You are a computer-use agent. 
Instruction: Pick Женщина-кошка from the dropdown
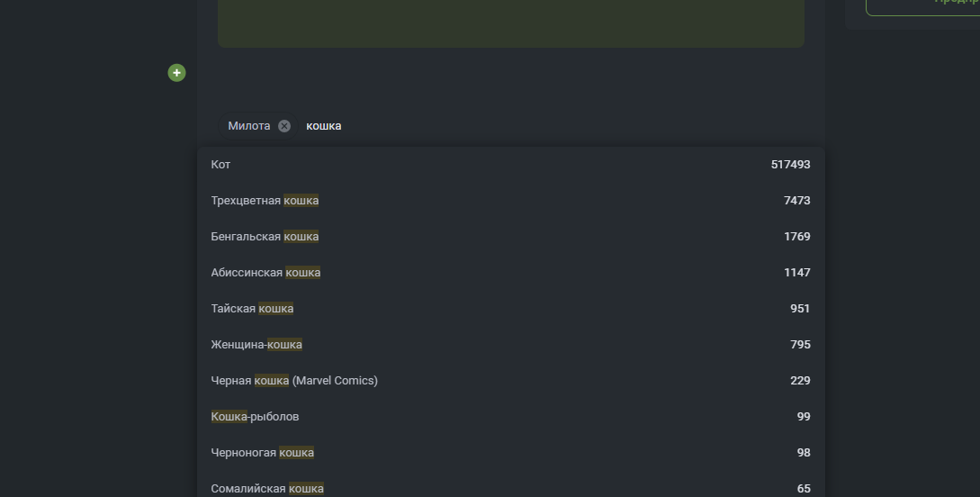[x=256, y=345]
